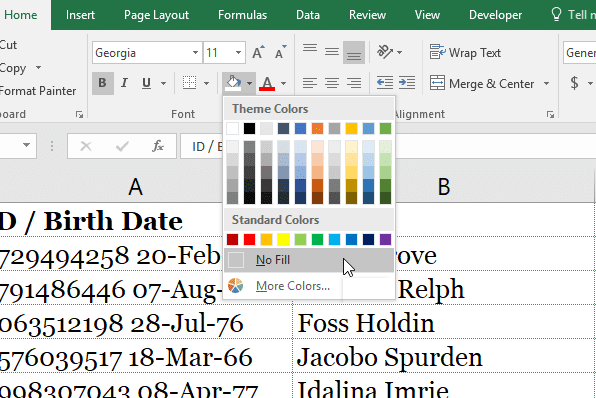Viewport: 596px width, 398px height.
Task: Pick standard yellow color swatch
Action: click(x=283, y=239)
